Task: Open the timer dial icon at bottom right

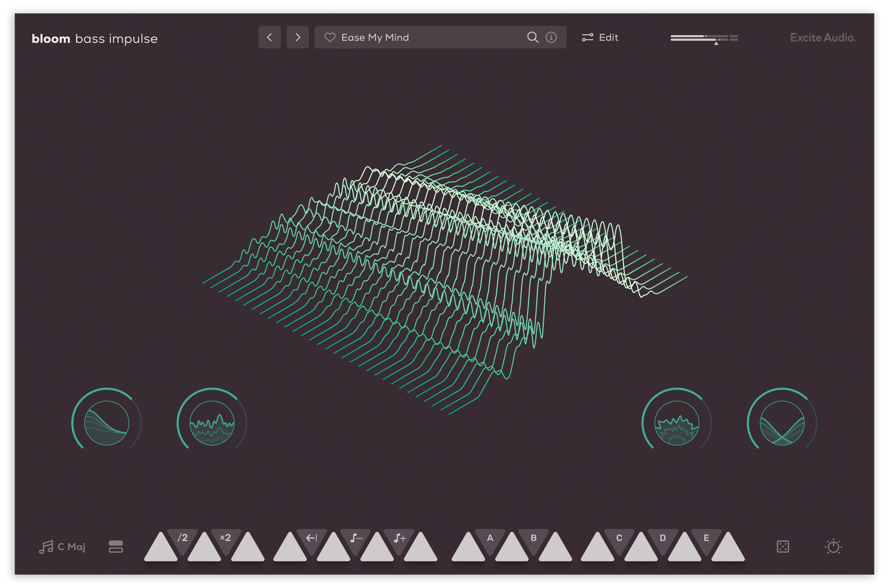Action: tap(833, 546)
